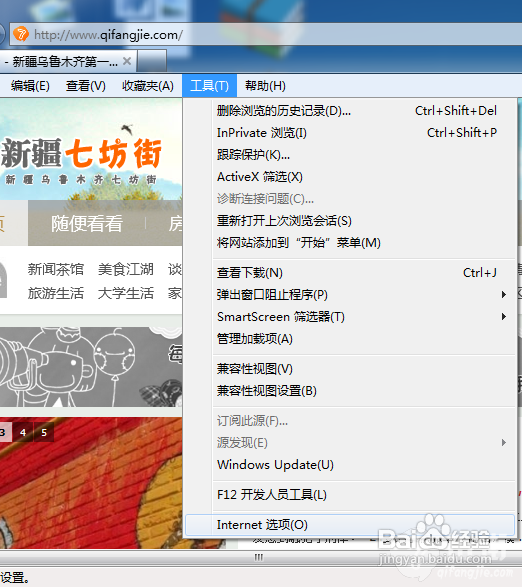Click the 新疆七坊街 site logo

click(x=81, y=160)
